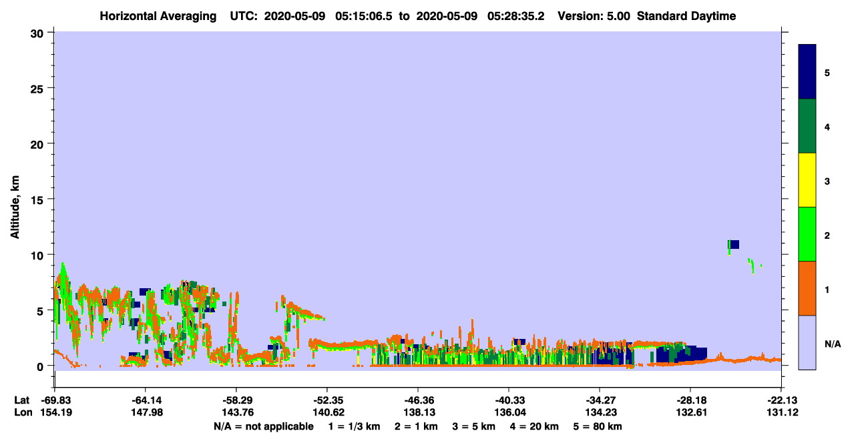Click the isolated dark blue block near 11 km

point(734,244)
